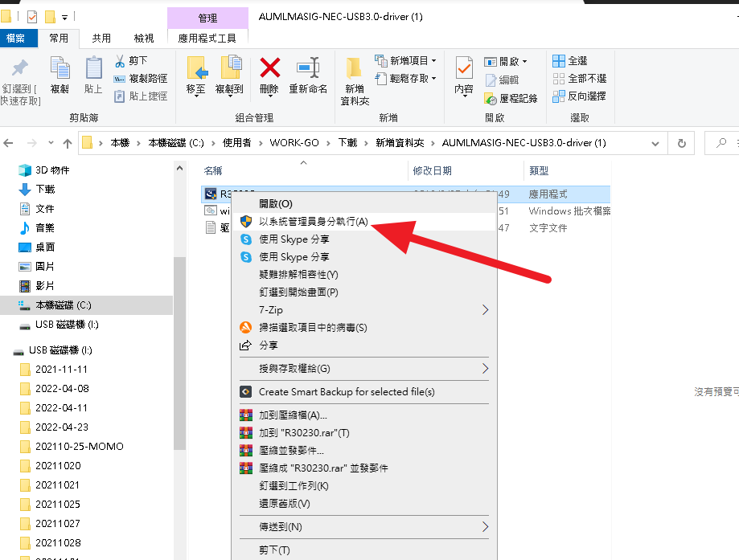The image size is (739, 560).
Task: Sort by the 修改日期 column header
Action: (432, 171)
